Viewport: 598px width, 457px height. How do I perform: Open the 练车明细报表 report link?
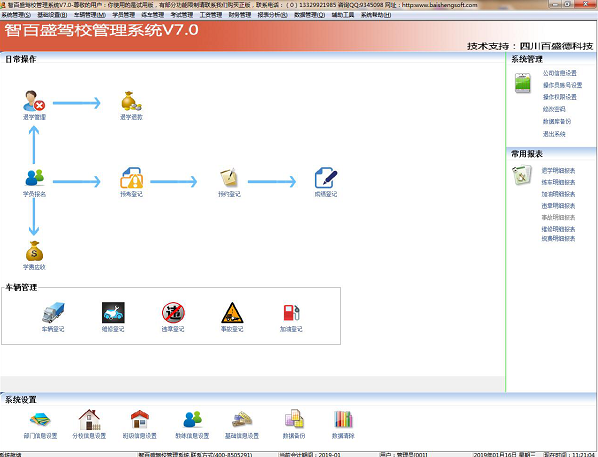[558, 182]
